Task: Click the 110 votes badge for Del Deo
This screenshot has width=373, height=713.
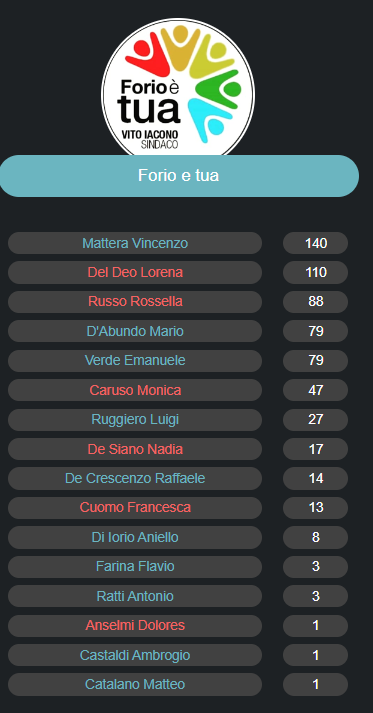Action: 316,272
